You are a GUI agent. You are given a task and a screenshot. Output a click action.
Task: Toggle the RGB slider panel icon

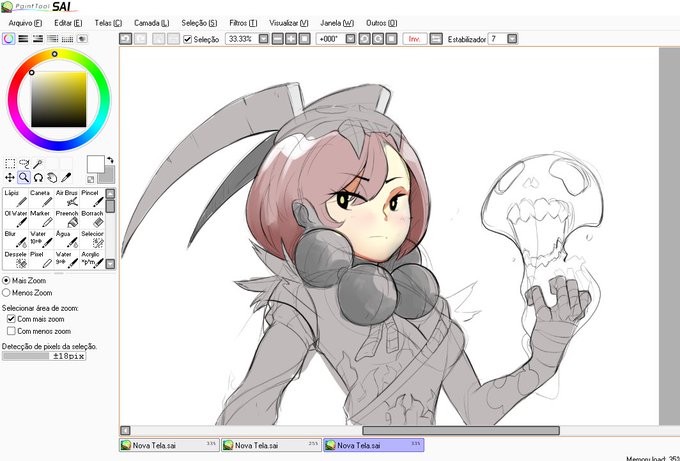(x=23, y=39)
